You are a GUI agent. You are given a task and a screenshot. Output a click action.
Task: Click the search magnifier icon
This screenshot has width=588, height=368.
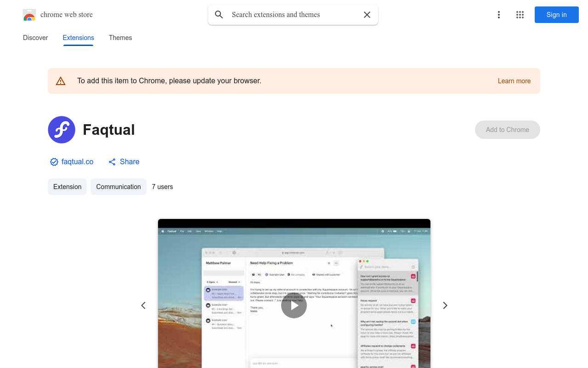coord(219,15)
